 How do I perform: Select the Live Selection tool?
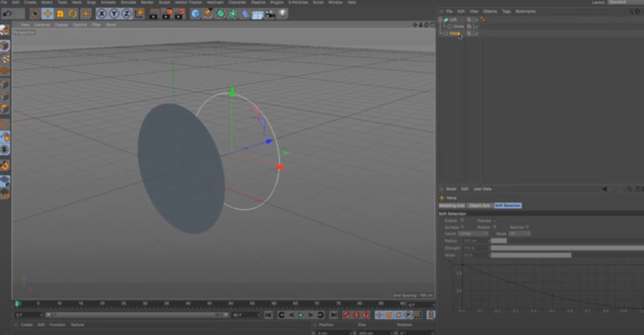(35, 14)
